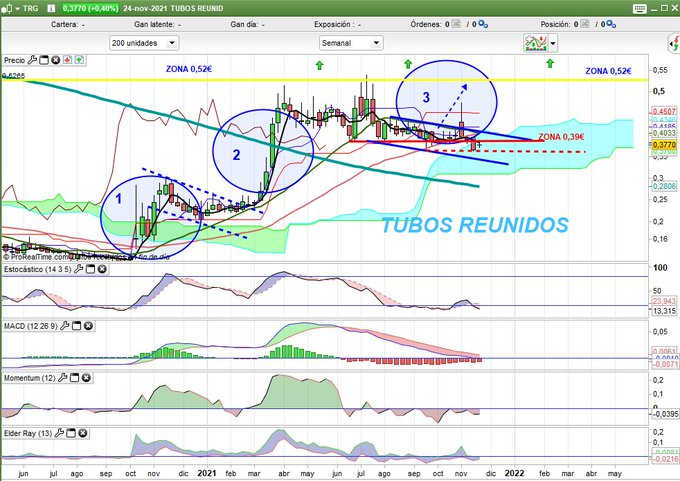The image size is (680, 481).
Task: Open Estocástico indicator settings wrench
Action: tap(78, 269)
